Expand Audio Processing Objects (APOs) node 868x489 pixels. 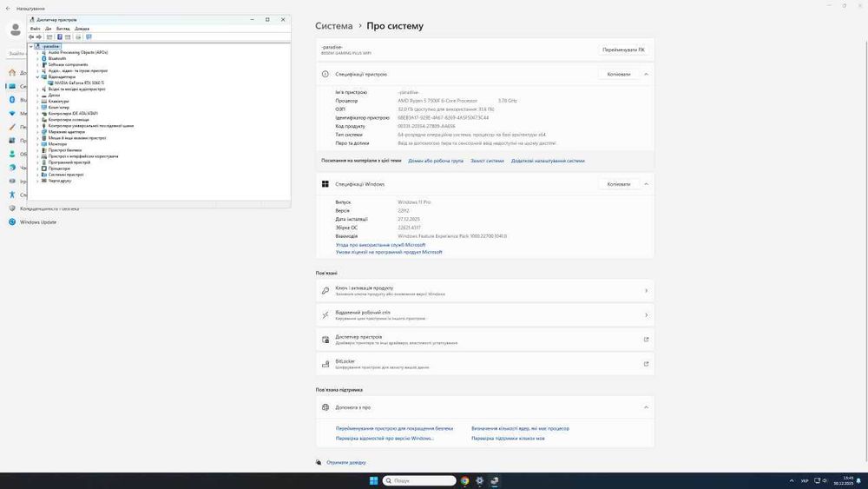click(37, 53)
